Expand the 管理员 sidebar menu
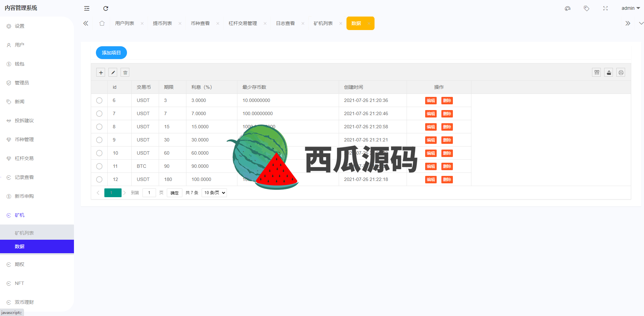Image resolution: width=644 pixels, height=316 pixels. click(37, 83)
